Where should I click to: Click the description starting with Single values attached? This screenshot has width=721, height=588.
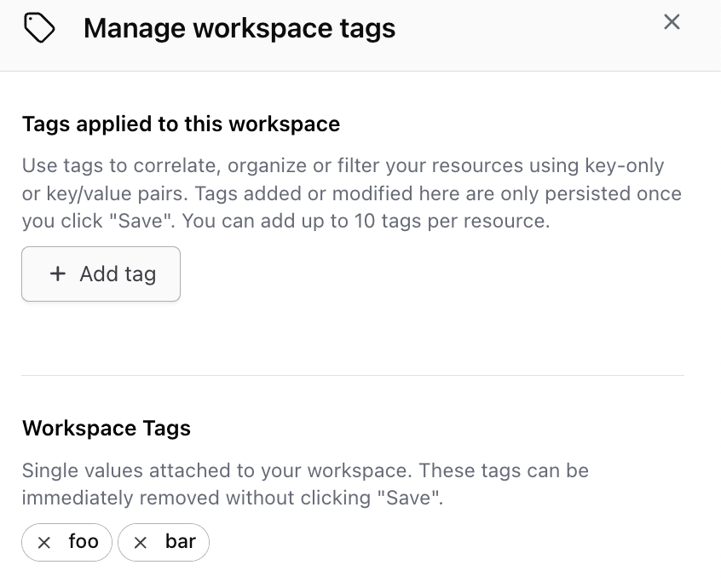(305, 482)
